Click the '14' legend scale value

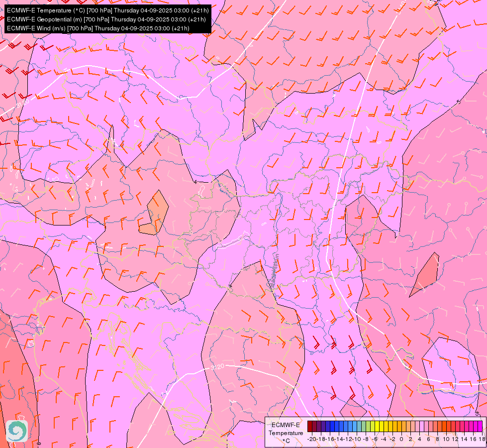point(464,439)
